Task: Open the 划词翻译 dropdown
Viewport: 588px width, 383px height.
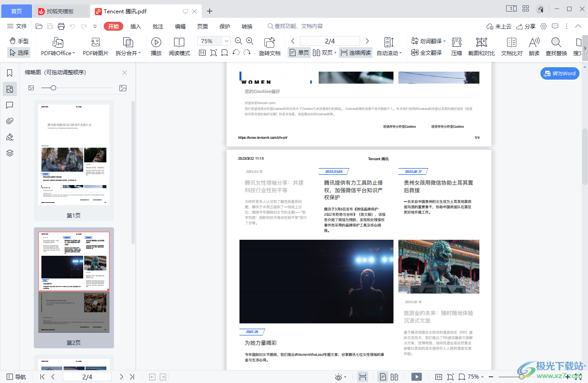Action: point(428,41)
